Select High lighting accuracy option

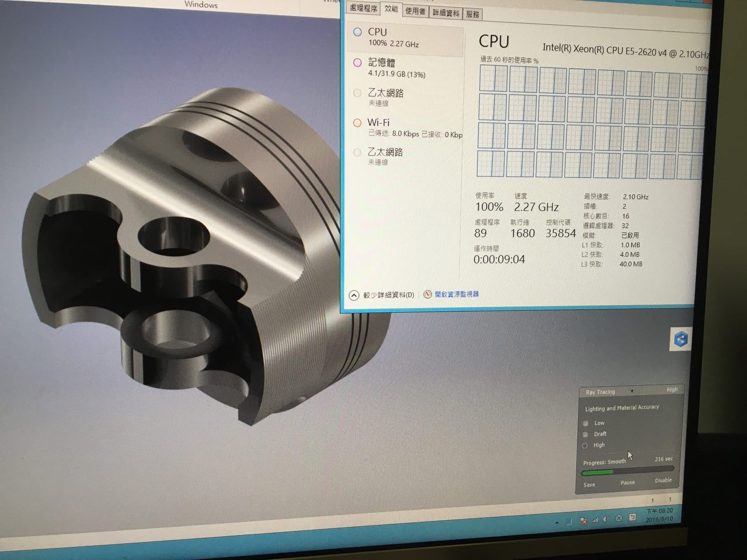pos(585,446)
